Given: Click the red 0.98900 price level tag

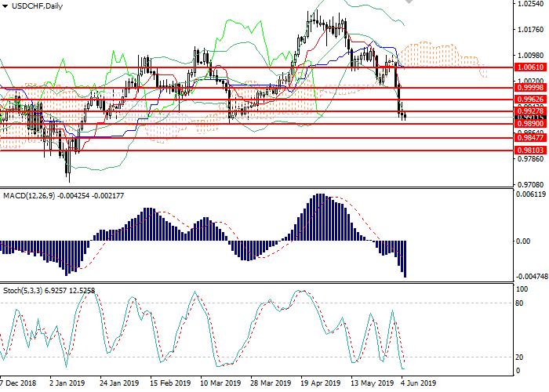Looking at the screenshot, I should [x=530, y=124].
